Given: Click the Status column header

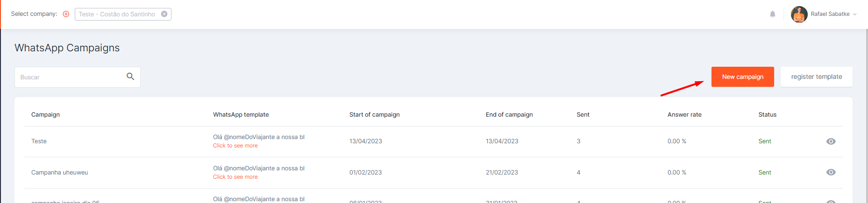Looking at the screenshot, I should click(x=768, y=114).
